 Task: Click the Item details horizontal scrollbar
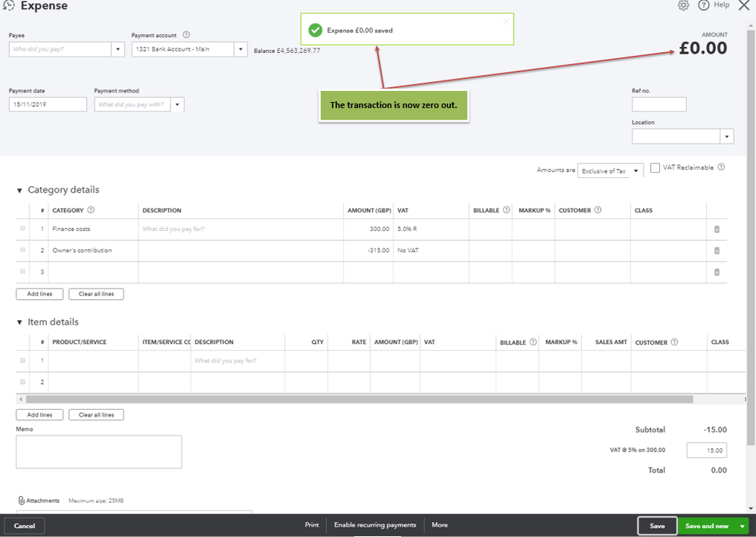pos(359,399)
